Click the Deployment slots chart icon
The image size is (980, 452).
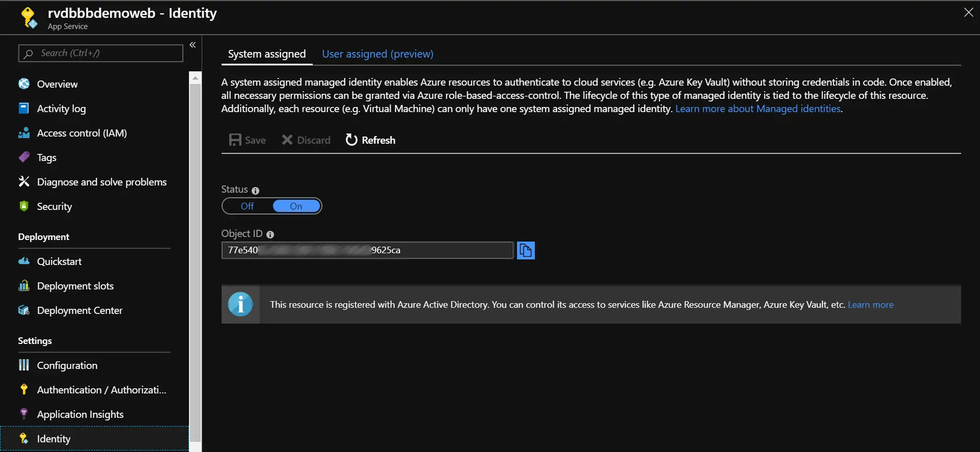(24, 285)
